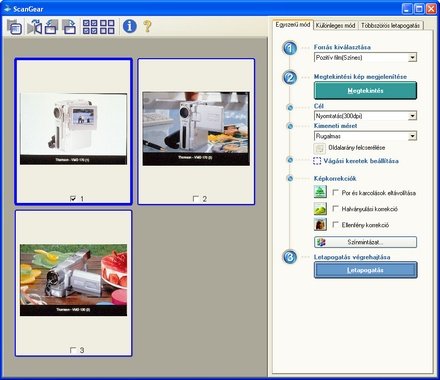The image size is (440, 380).
Task: Click the Megtekintés preview button
Action: (365, 91)
